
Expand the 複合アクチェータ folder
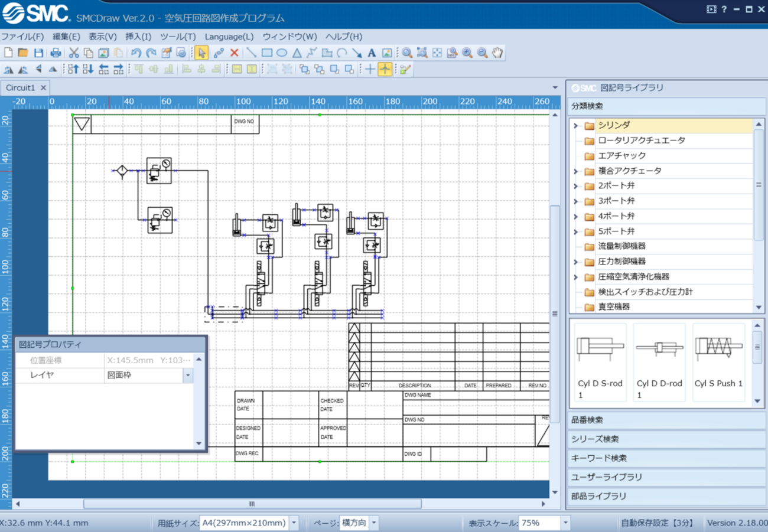(x=575, y=171)
